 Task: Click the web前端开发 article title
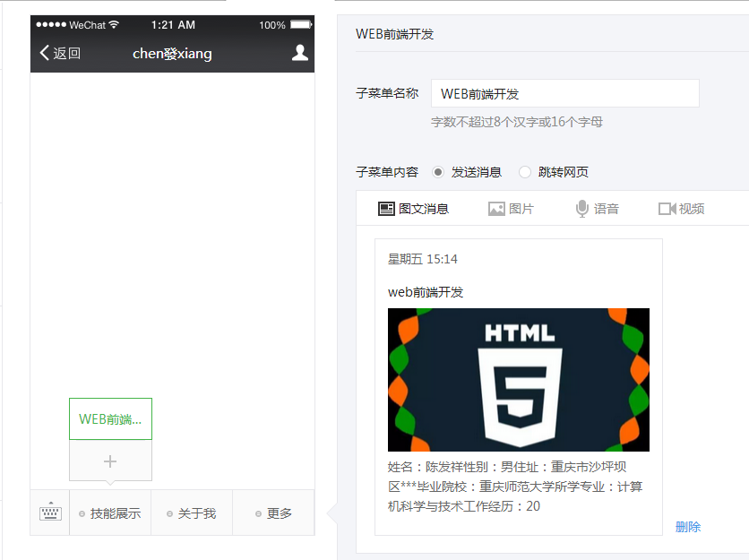426,292
